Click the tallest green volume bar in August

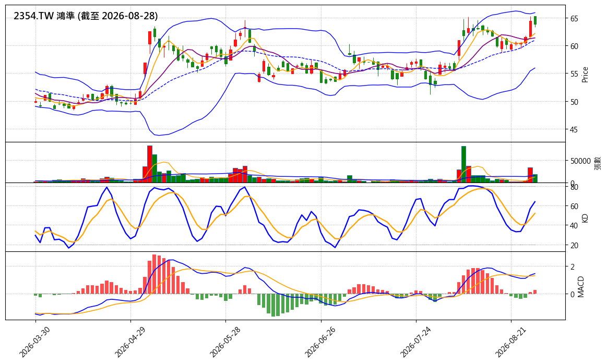point(464,164)
